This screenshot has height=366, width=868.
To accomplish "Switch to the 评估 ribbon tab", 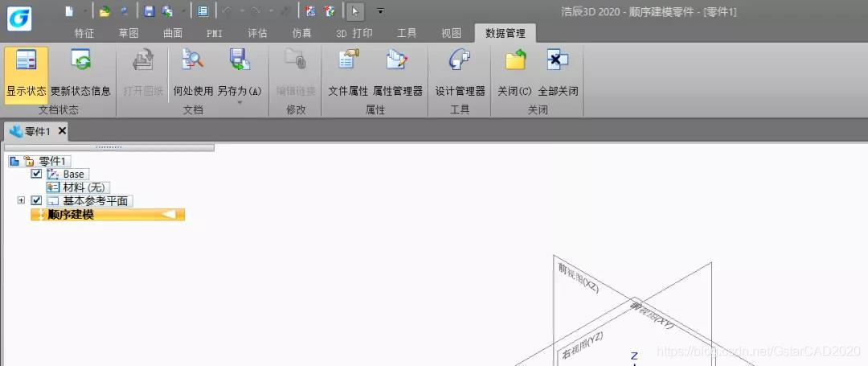I will pyautogui.click(x=257, y=33).
